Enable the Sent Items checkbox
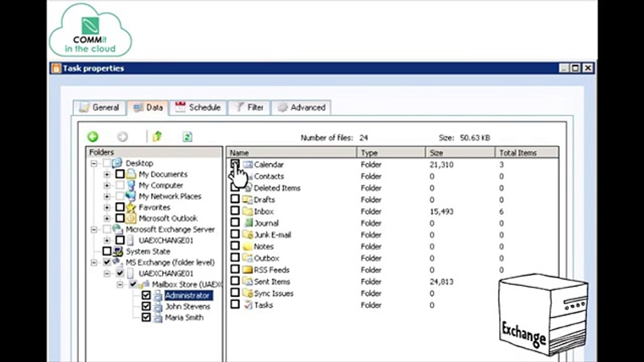This screenshot has height=362, width=644. (235, 282)
